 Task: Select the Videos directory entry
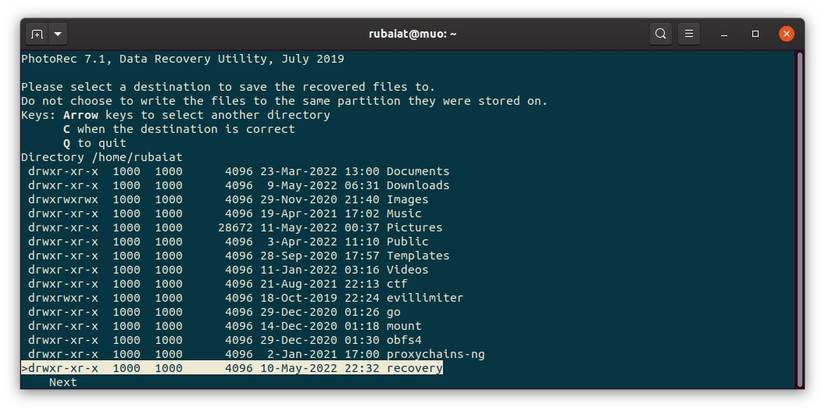(407, 269)
